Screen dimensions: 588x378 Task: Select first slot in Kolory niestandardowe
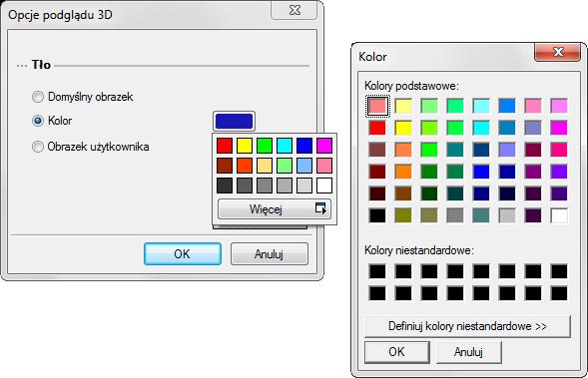click(x=377, y=271)
